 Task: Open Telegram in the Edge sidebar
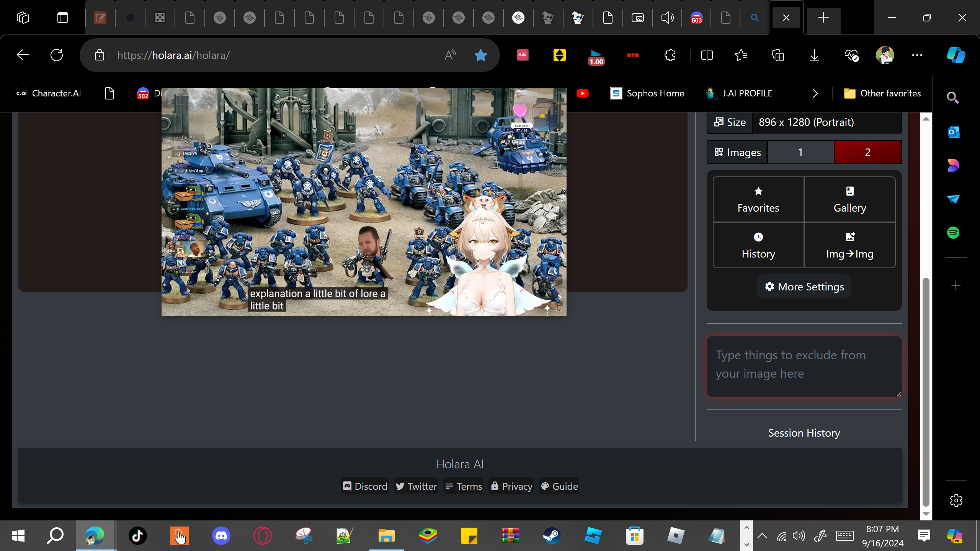953,199
